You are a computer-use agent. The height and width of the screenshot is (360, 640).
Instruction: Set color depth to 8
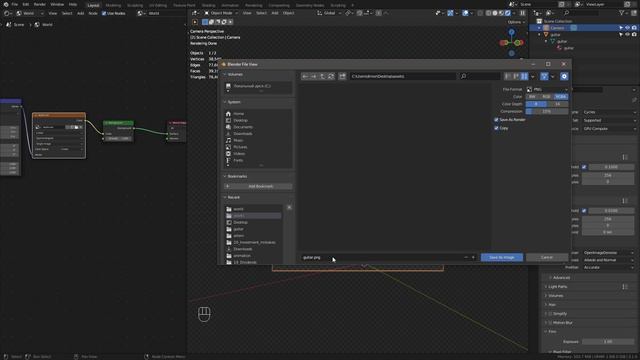536,104
